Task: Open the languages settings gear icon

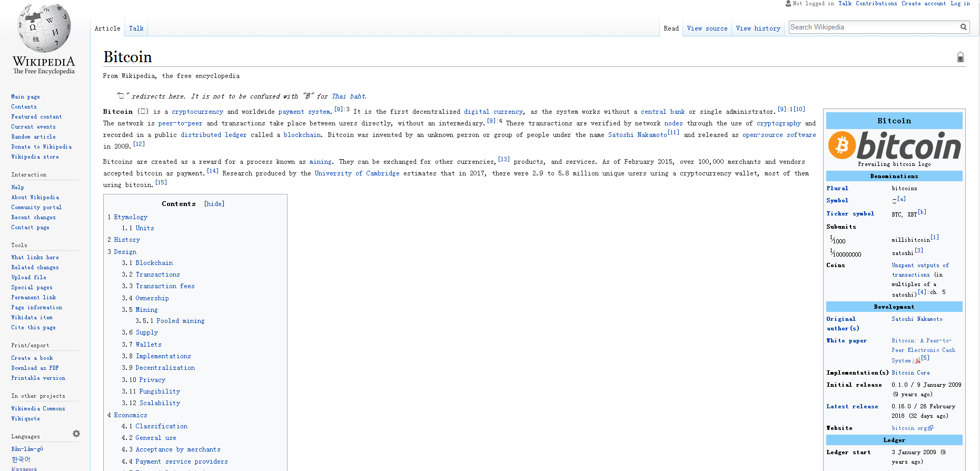Action: (76, 434)
